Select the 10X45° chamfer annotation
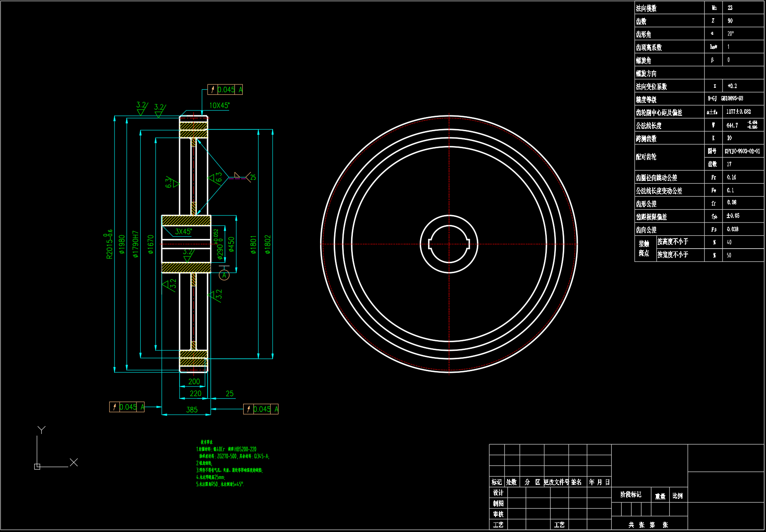This screenshot has width=766, height=532. tap(219, 105)
